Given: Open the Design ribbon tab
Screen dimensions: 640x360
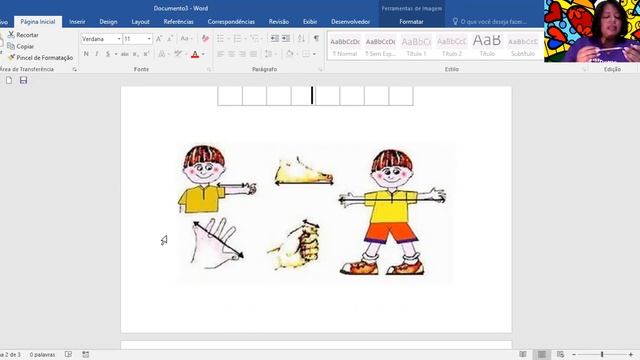Looking at the screenshot, I should (108, 22).
